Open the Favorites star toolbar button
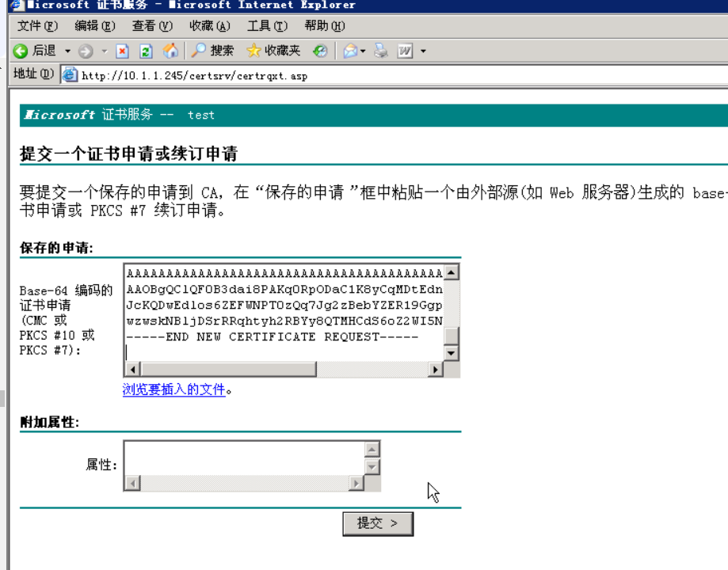 click(273, 51)
